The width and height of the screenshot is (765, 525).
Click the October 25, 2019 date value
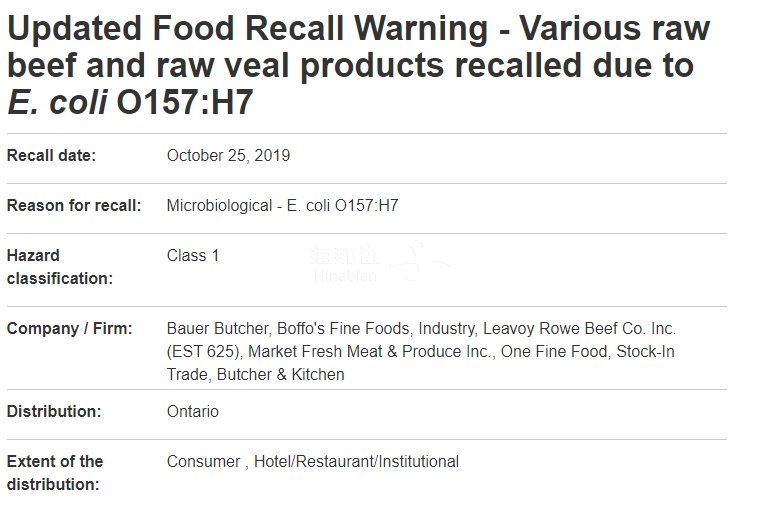(x=228, y=156)
